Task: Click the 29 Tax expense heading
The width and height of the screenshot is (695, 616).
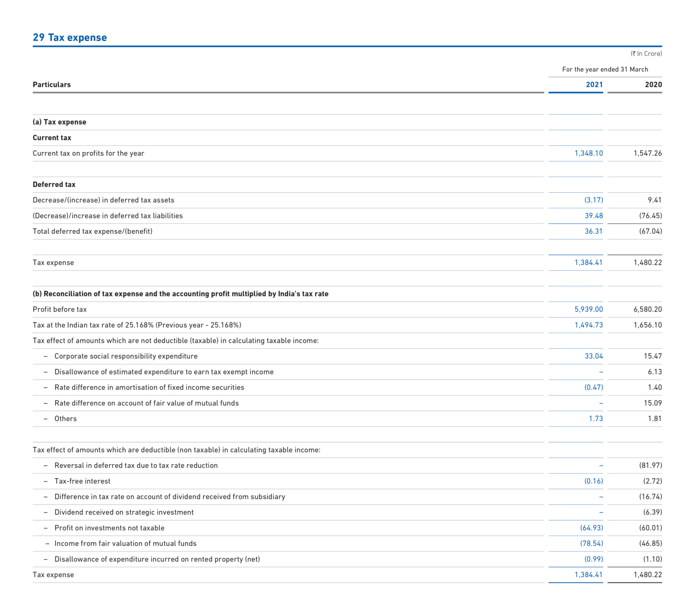Action: click(70, 38)
